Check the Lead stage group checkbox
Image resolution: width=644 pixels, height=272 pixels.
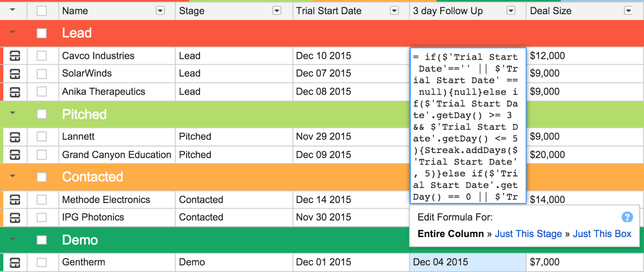42,33
